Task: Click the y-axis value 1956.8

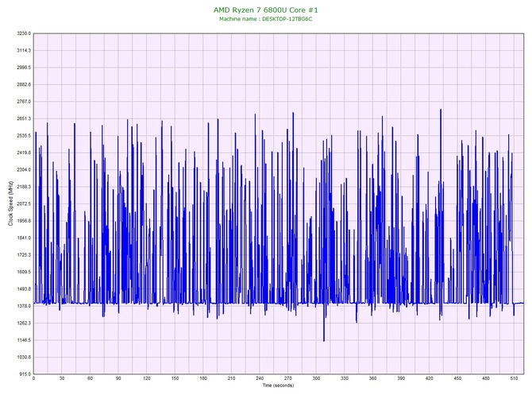Action: coord(24,221)
